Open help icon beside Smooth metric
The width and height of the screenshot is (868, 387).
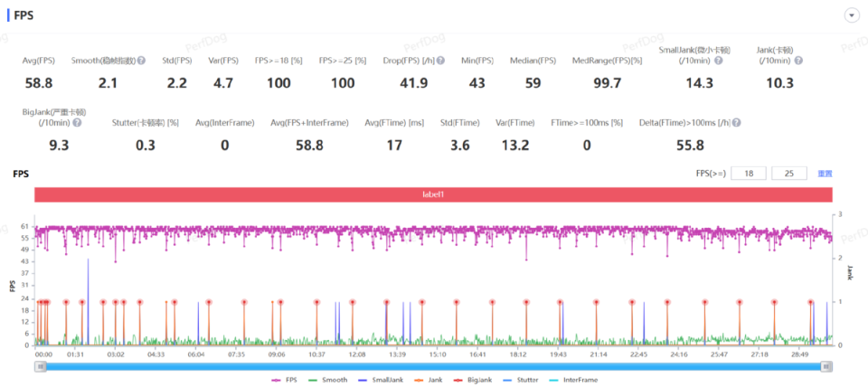(x=142, y=61)
